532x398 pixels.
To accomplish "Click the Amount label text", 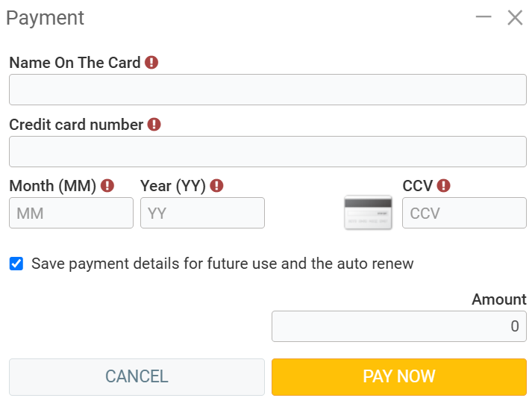I will pyautogui.click(x=499, y=299).
